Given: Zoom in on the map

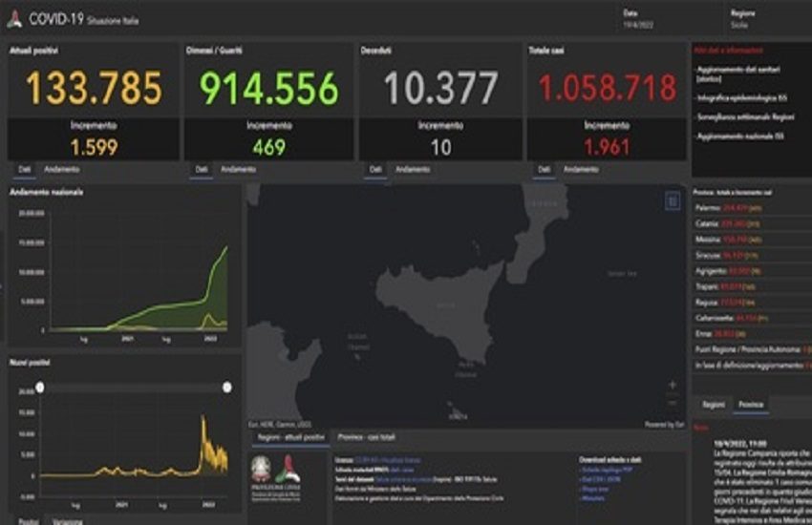Looking at the screenshot, I should pyautogui.click(x=673, y=386).
